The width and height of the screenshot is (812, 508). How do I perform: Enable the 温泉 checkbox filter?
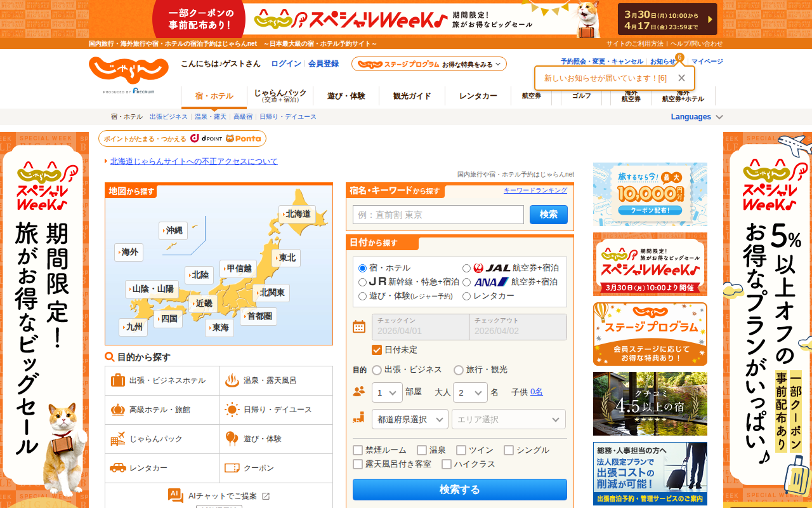(422, 450)
